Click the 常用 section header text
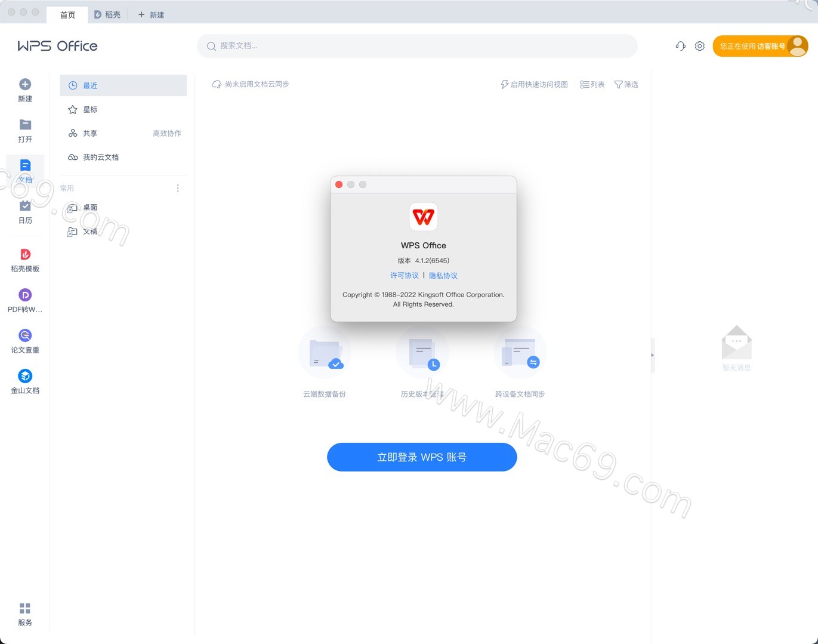 (67, 189)
